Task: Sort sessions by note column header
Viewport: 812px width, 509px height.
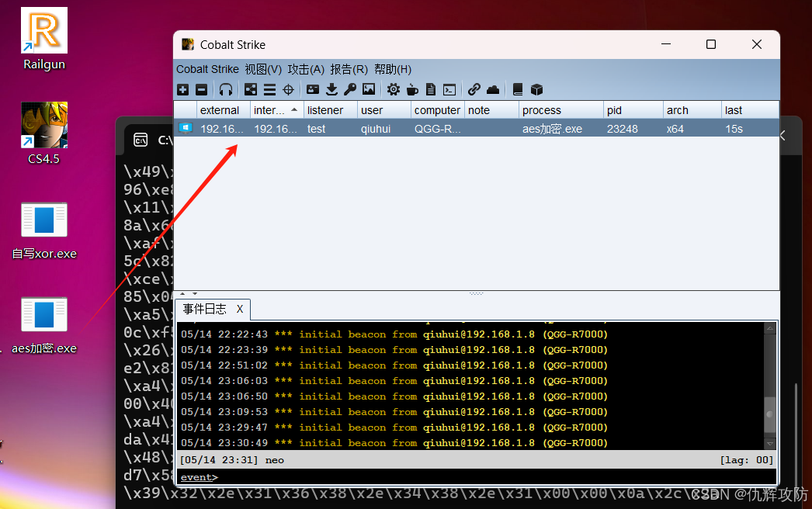Action: [x=491, y=110]
